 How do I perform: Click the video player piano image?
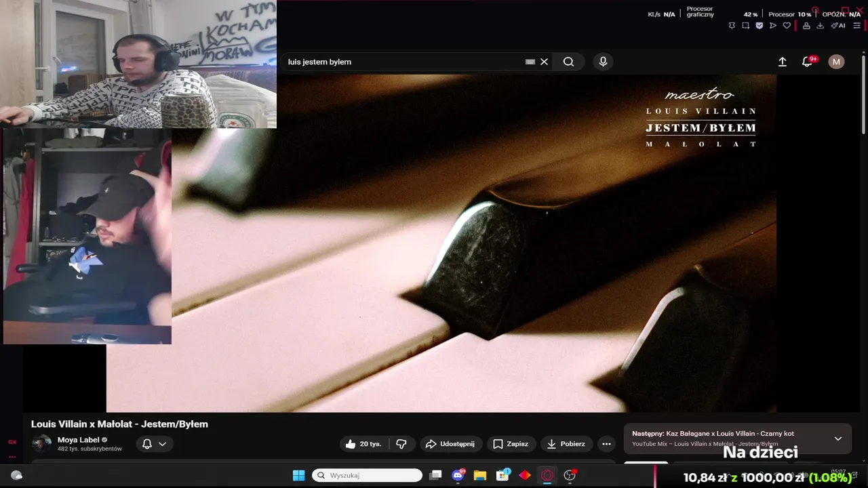pos(473,243)
